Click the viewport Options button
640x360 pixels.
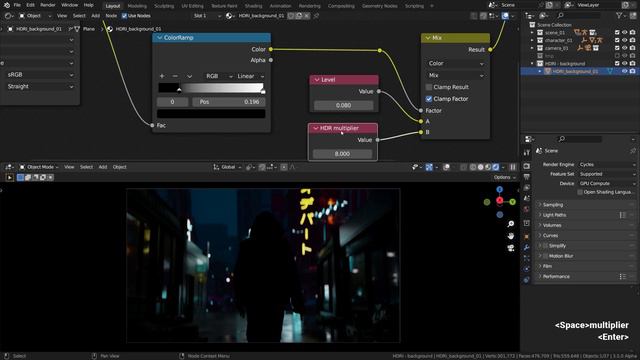(504, 177)
